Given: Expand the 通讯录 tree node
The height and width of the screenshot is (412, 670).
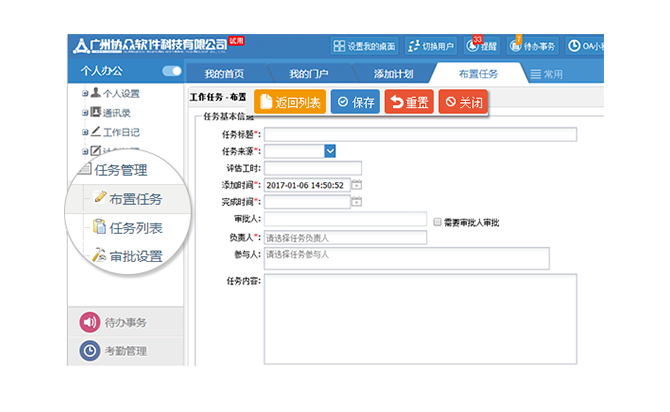Looking at the screenshot, I should [85, 112].
